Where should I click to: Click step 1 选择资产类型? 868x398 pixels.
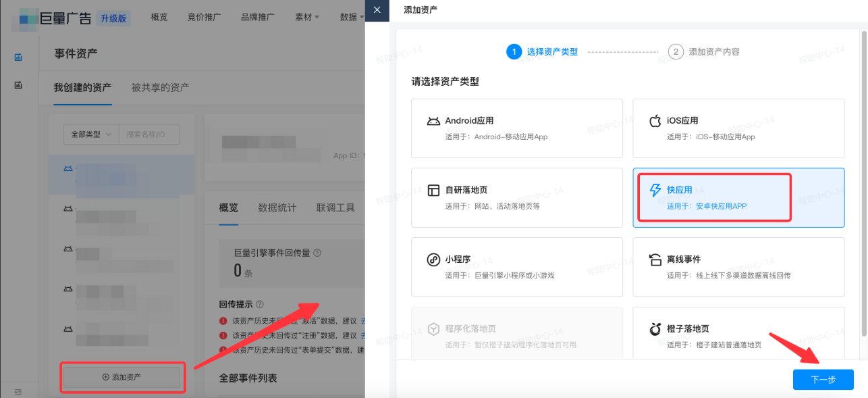(542, 51)
